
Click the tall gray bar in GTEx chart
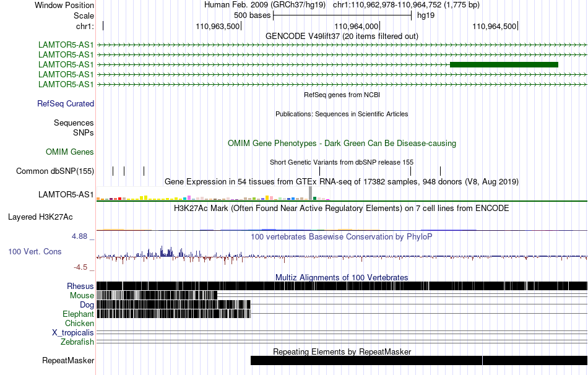tap(311, 193)
